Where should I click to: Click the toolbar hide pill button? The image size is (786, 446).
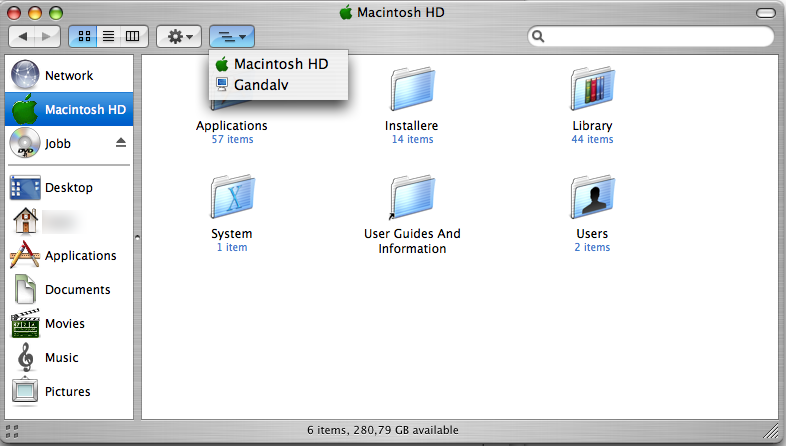point(765,13)
